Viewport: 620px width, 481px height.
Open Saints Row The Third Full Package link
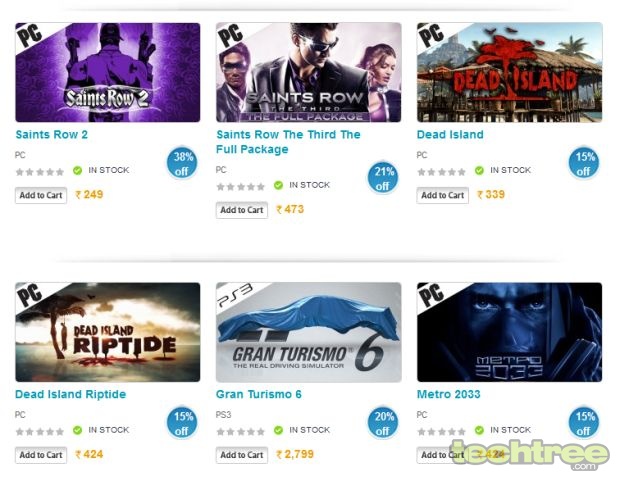[x=288, y=142]
